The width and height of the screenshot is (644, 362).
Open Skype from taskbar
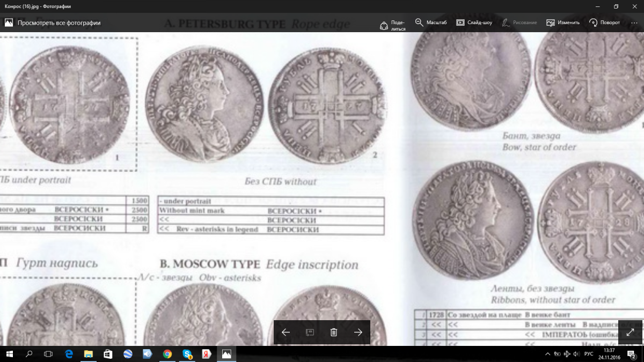coord(187,354)
